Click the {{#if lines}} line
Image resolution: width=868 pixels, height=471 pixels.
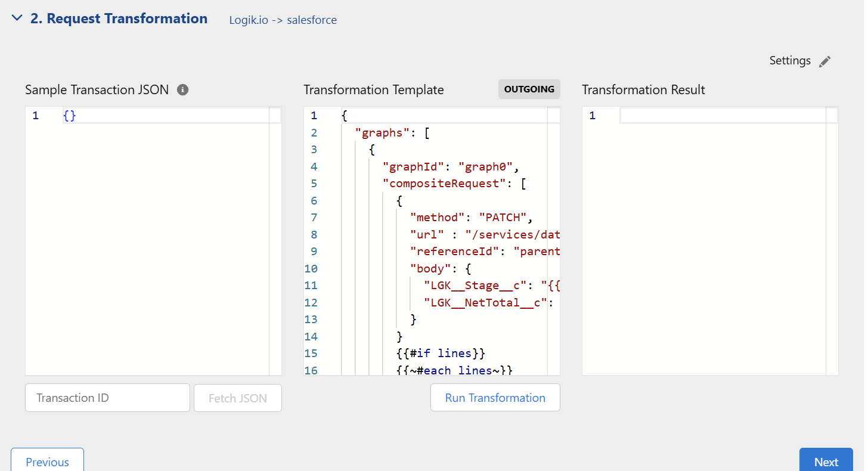pyautogui.click(x=441, y=354)
